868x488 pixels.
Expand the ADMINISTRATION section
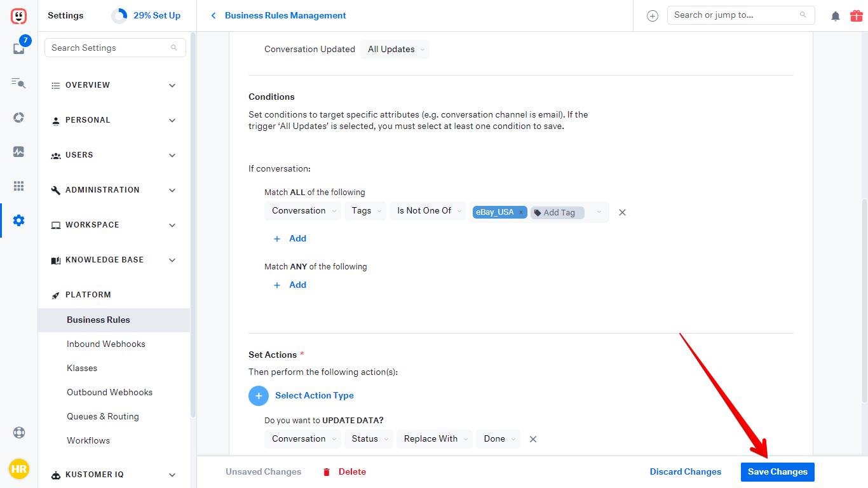pyautogui.click(x=114, y=190)
